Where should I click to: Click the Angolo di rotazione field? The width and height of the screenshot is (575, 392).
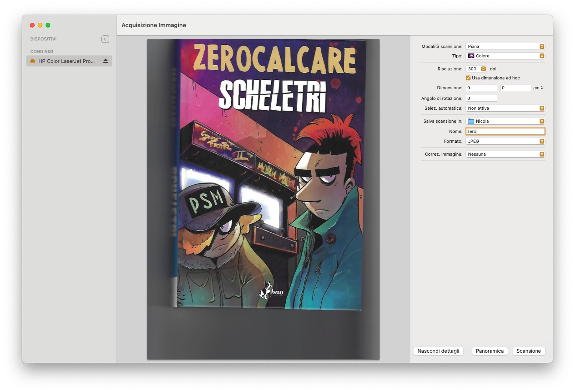[481, 98]
